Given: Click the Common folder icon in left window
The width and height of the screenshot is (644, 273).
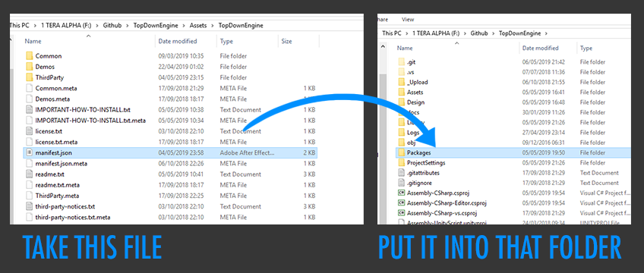Looking at the screenshot, I should coord(29,56).
